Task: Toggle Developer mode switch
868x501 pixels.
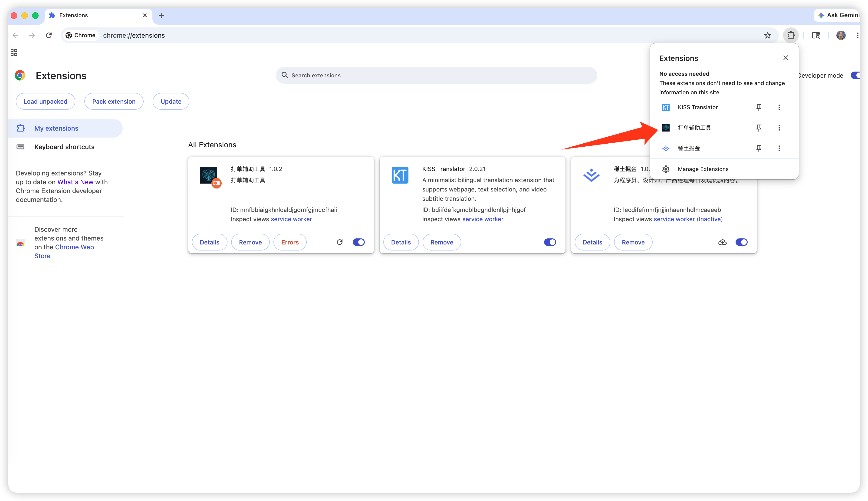Action: [x=855, y=75]
